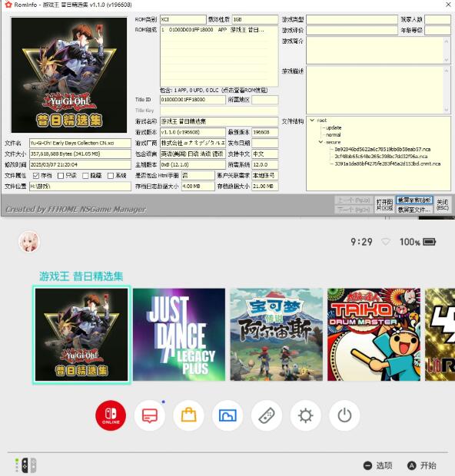Select the 0e92046bd...nca file entry
455x476 pixels.
click(x=382, y=149)
